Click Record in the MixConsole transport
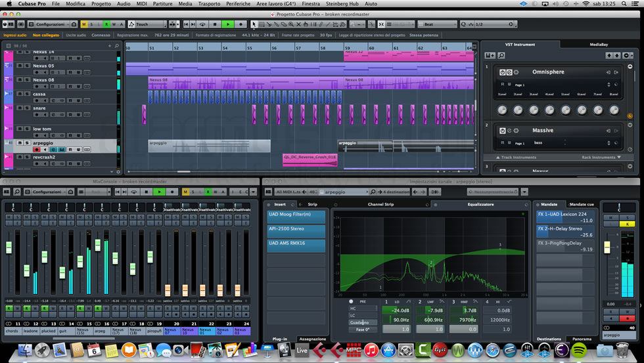Image resolution: width=644 pixels, height=363 pixels. (x=172, y=192)
